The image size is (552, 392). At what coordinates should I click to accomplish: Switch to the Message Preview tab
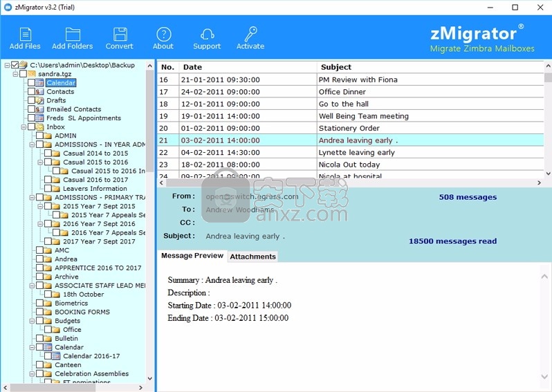coord(192,256)
